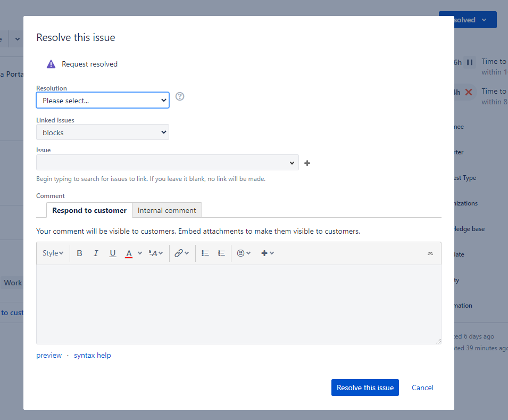Viewport: 508px width, 420px height.
Task: Open the Resolution select box
Action: [103, 100]
